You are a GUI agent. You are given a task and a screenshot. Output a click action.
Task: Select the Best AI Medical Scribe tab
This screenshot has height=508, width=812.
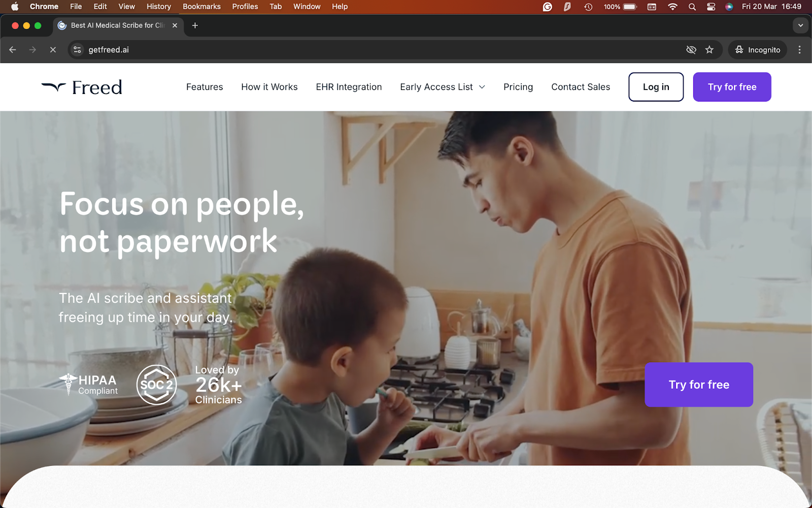tap(118, 25)
